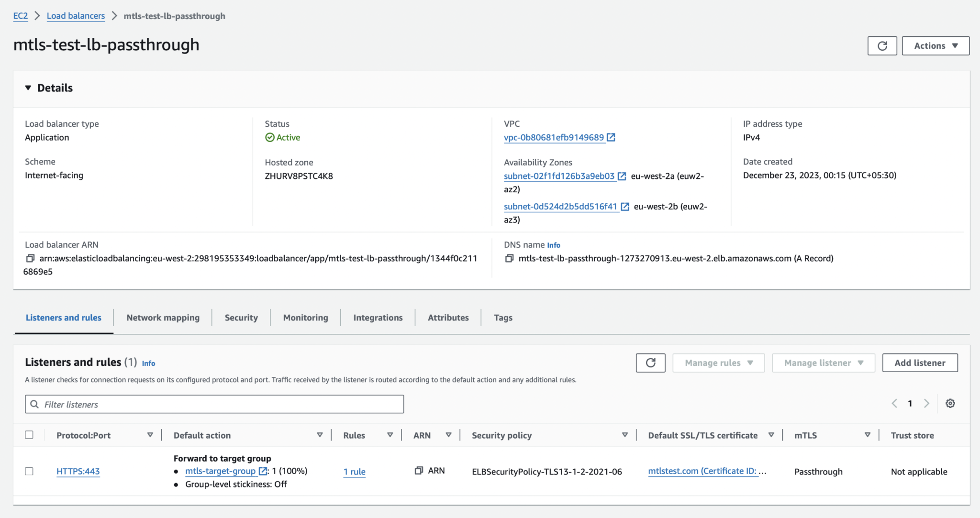Open the Manage listener dropdown
Screen dimensions: 980x518
coord(823,363)
